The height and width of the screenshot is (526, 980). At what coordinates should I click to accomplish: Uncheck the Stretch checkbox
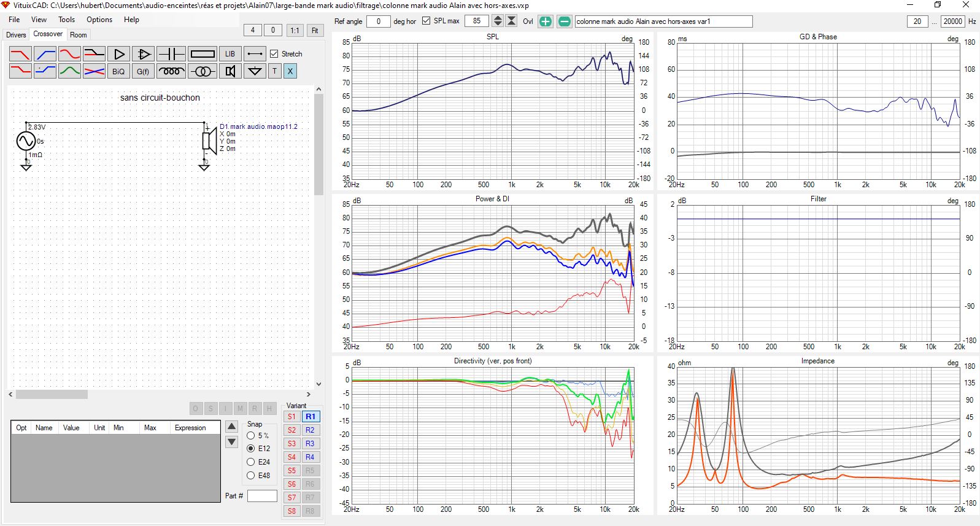[274, 54]
